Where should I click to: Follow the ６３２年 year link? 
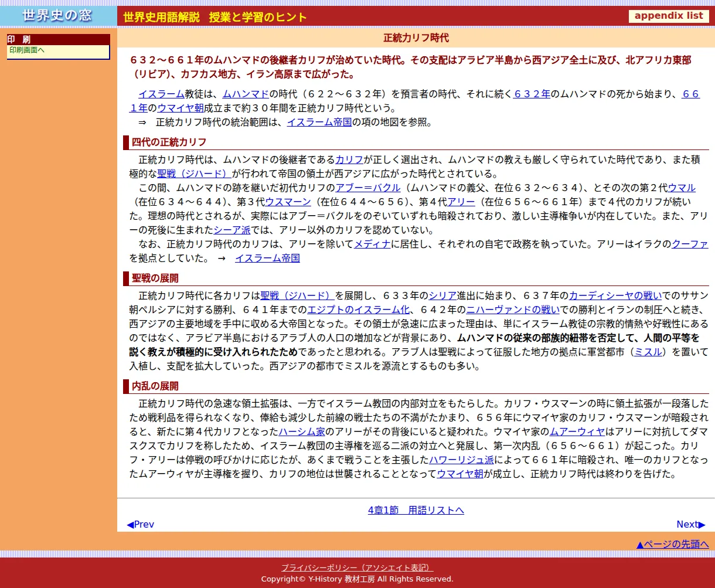532,94
